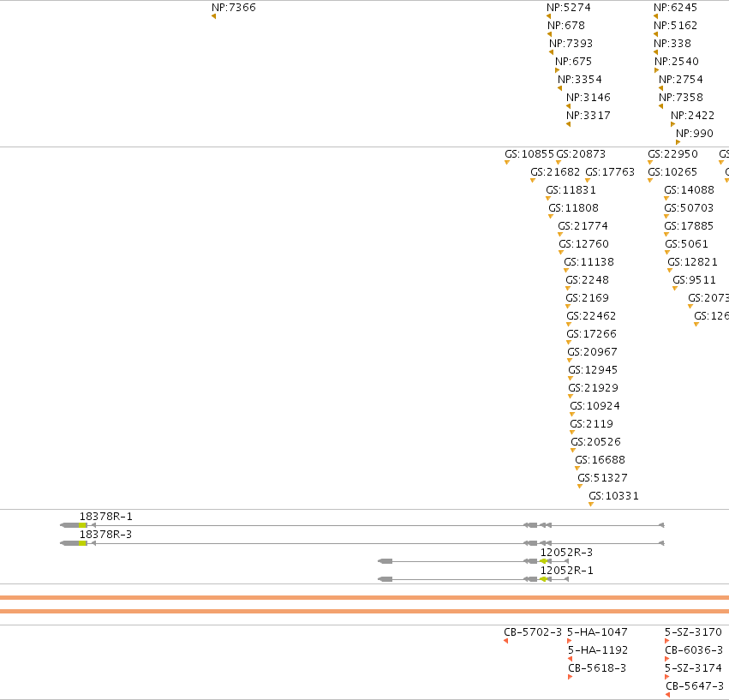Open the 5-SZ-3170 feature
The image size is (729, 700).
[x=693, y=632]
